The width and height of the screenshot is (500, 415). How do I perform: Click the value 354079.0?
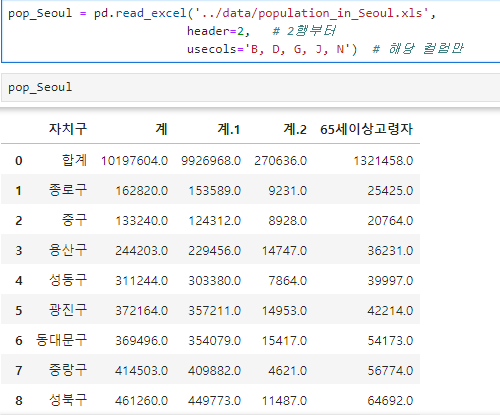tap(215, 341)
